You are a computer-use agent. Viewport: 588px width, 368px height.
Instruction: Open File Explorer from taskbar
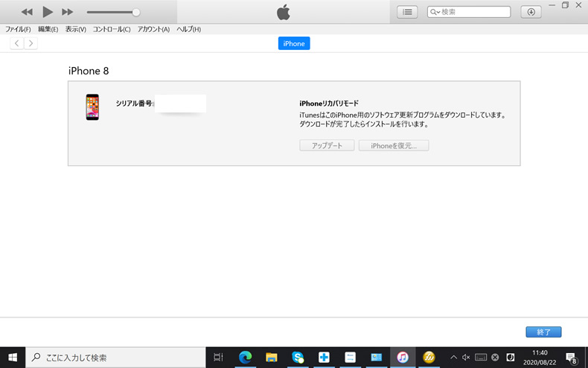pyautogui.click(x=272, y=358)
